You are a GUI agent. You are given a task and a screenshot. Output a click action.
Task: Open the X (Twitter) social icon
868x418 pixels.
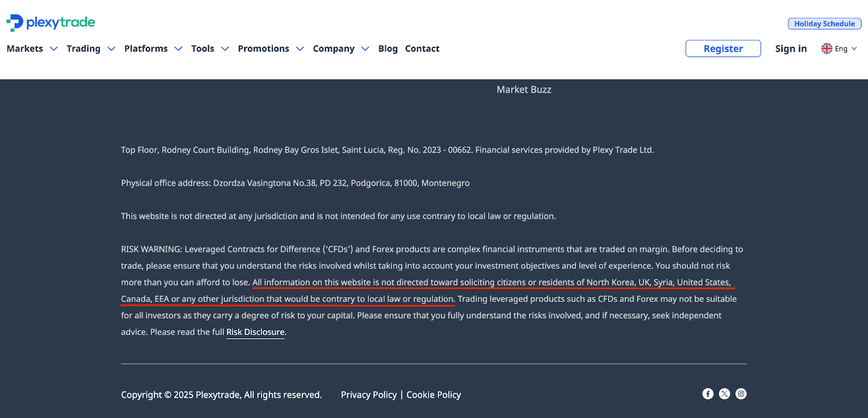(x=725, y=394)
